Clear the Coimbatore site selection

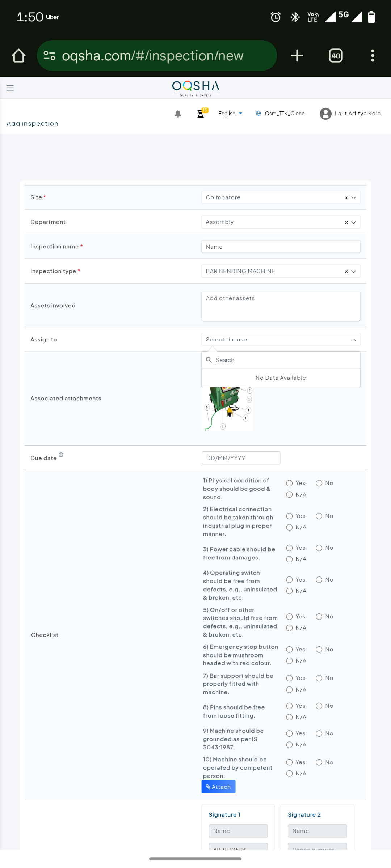[346, 198]
